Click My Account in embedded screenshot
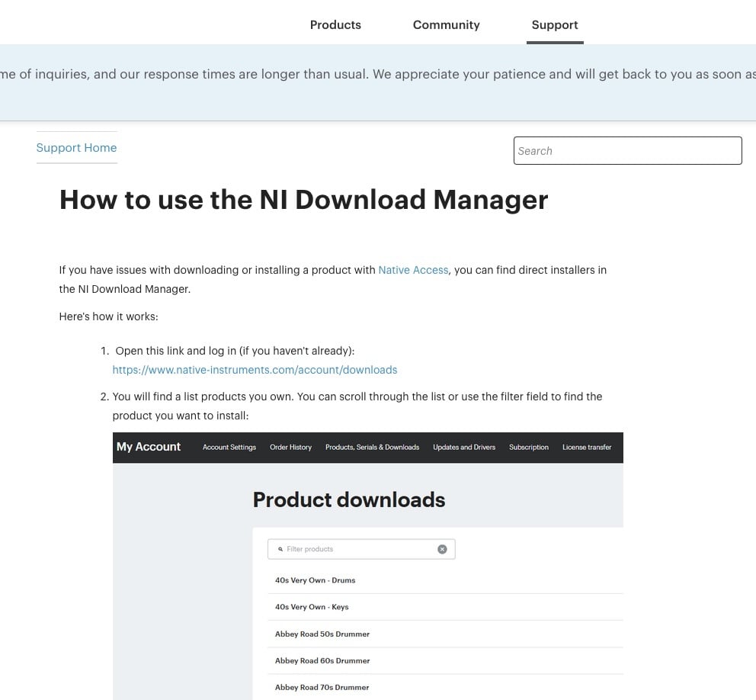The height and width of the screenshot is (700, 756). click(149, 447)
